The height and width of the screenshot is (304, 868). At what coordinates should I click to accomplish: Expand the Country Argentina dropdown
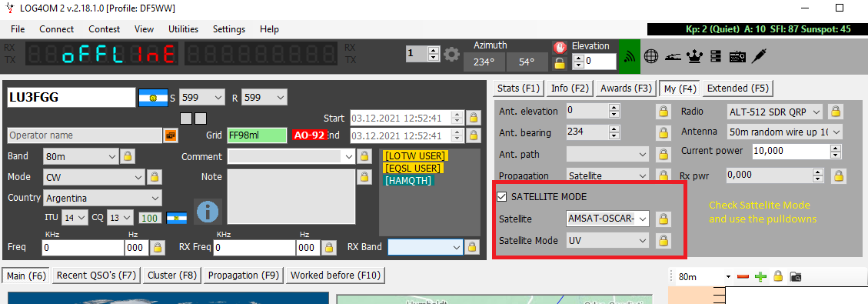point(102,198)
